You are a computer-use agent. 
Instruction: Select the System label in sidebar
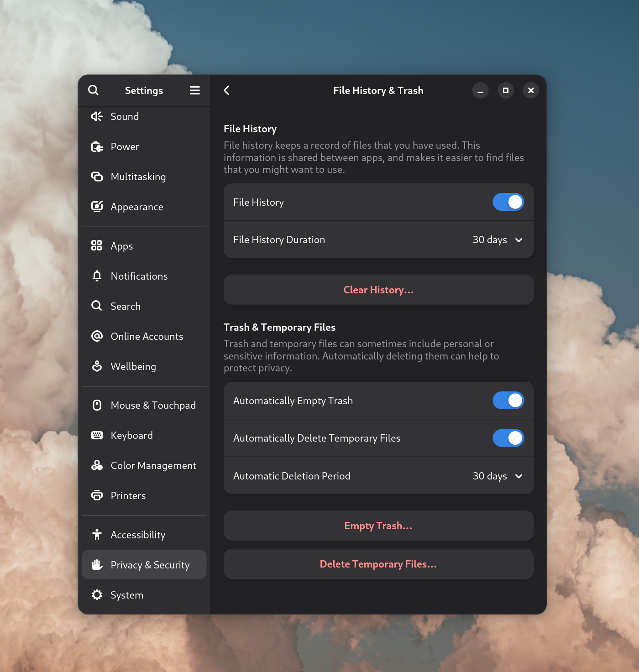point(127,595)
